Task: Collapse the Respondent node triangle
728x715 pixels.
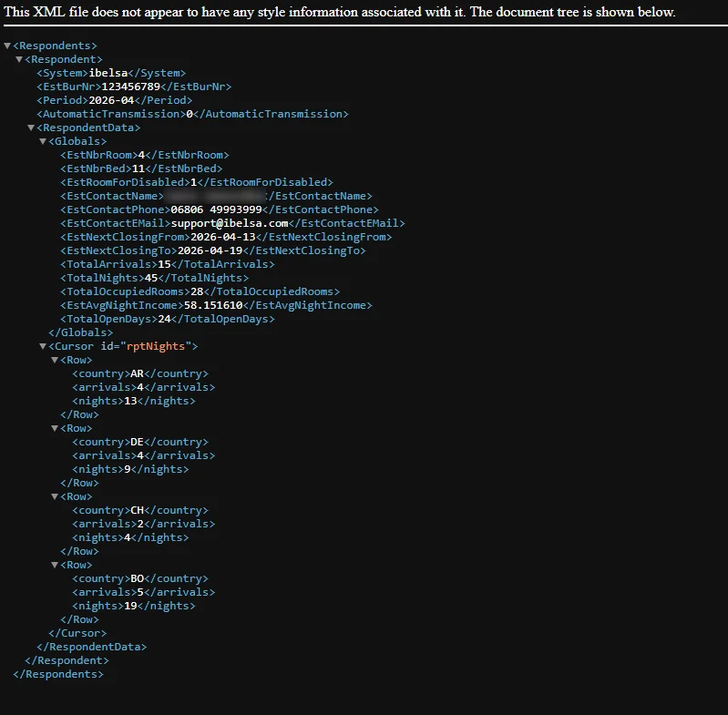Action: point(19,59)
